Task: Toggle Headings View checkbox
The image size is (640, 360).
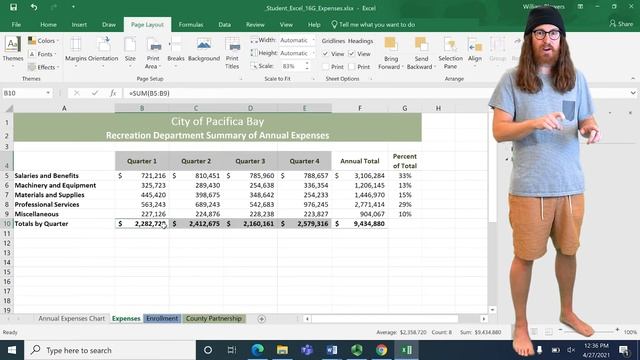Action: (x=351, y=54)
